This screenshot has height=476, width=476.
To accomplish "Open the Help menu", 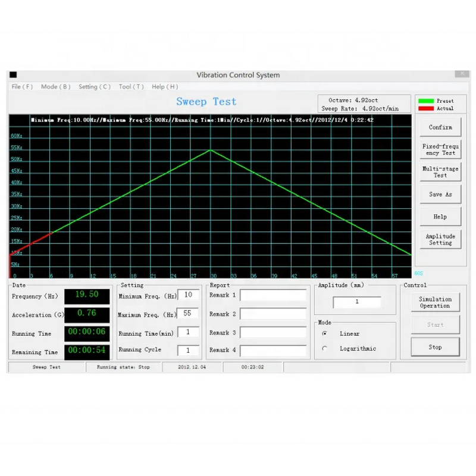I will tap(165, 87).
